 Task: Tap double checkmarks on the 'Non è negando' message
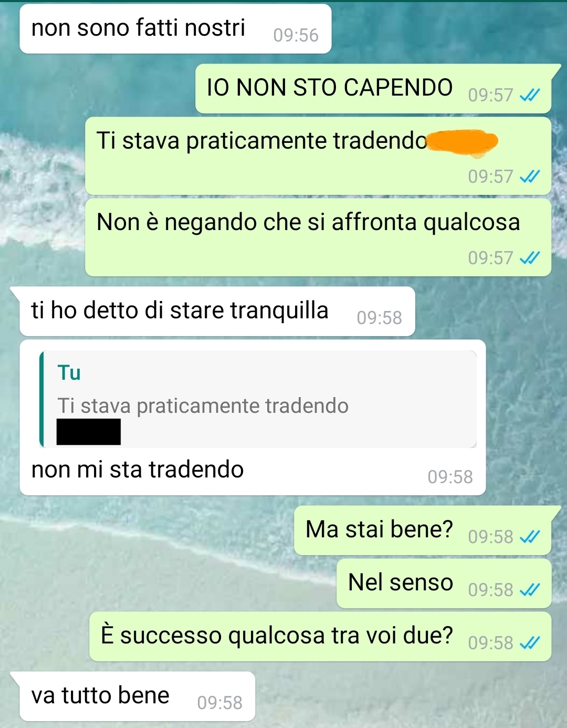[529, 258]
